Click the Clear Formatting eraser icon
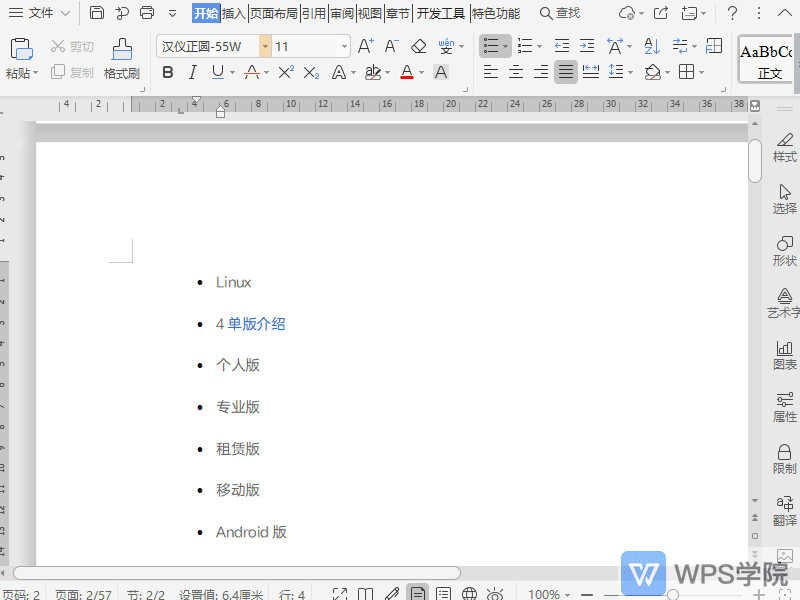This screenshot has height=600, width=800. [x=417, y=46]
